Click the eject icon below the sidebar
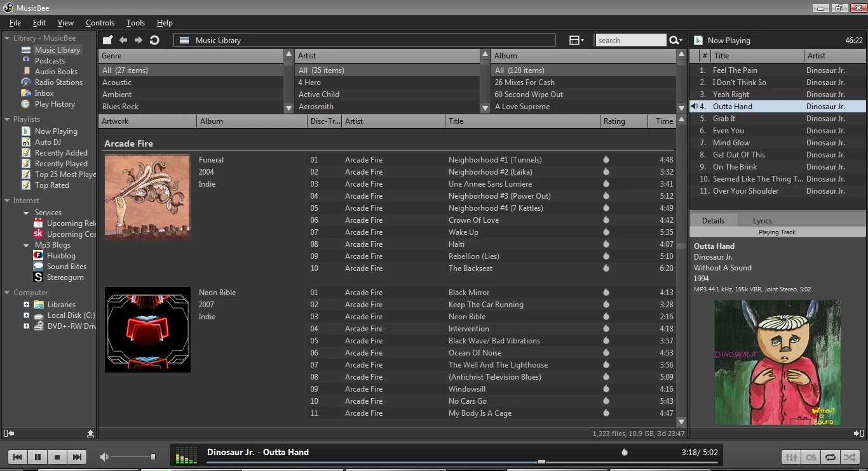The width and height of the screenshot is (868, 471). [x=91, y=433]
